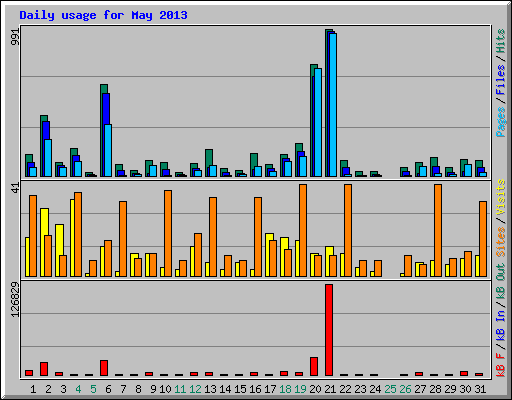This screenshot has height=400, width=512.
Task: Click the x-axis day label '26'
Action: tap(405, 389)
